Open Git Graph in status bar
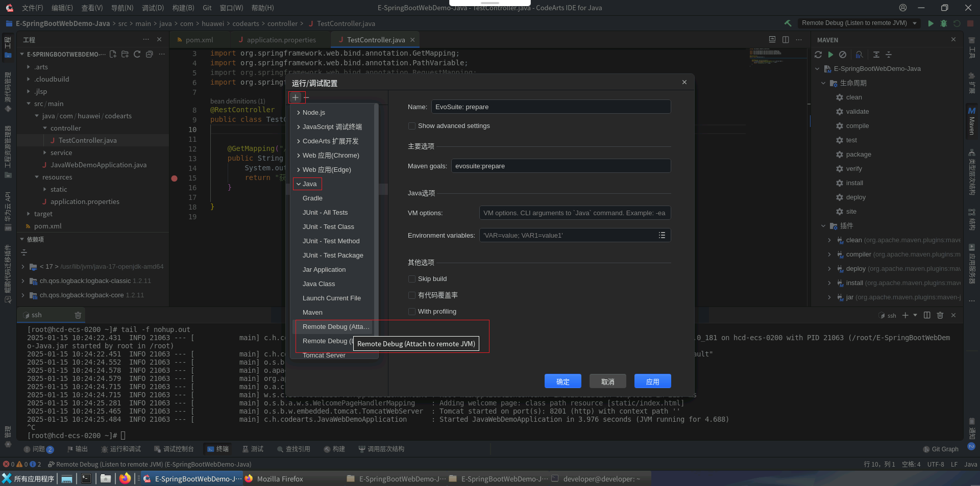The image size is (980, 486). (941, 449)
